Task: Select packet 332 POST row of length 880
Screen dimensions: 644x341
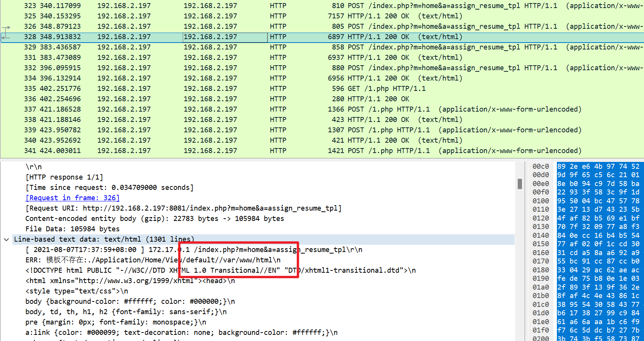Action: (322, 68)
